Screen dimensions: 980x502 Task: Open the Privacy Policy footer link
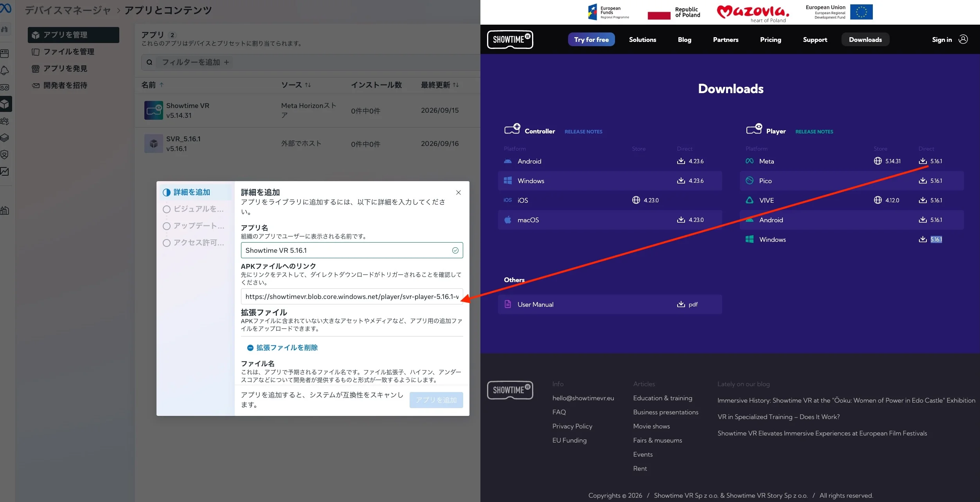[x=572, y=426]
